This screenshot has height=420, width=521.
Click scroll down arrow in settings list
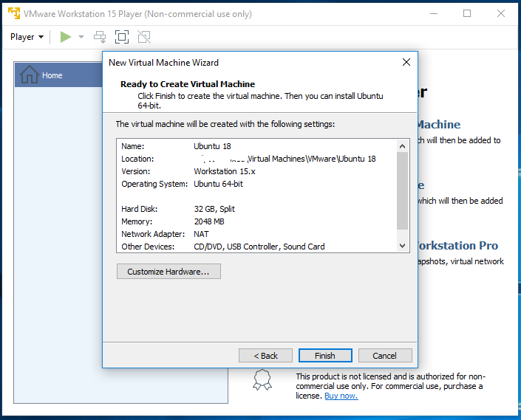(x=402, y=246)
